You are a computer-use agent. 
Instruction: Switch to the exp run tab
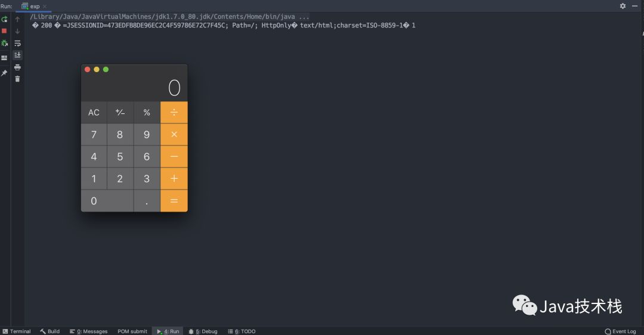[x=34, y=6]
